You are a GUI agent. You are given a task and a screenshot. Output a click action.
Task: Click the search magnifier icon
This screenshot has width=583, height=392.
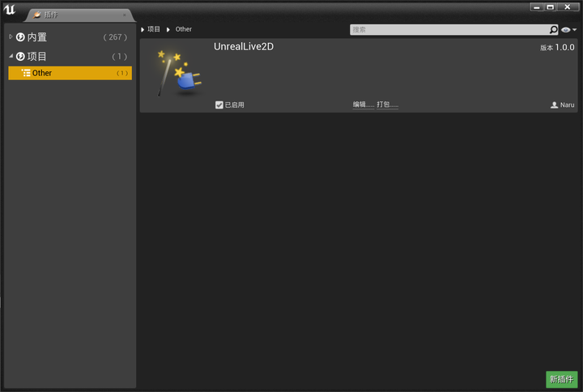pyautogui.click(x=553, y=29)
